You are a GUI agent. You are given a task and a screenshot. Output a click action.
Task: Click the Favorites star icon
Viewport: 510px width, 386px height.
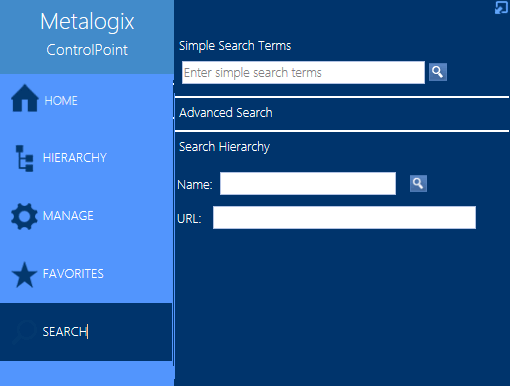24,275
